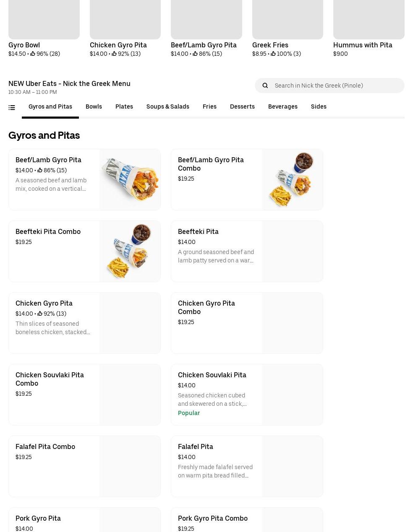Open the Chicken Souvlaki Pita item
This screenshot has width=413, height=532.
[x=212, y=375]
